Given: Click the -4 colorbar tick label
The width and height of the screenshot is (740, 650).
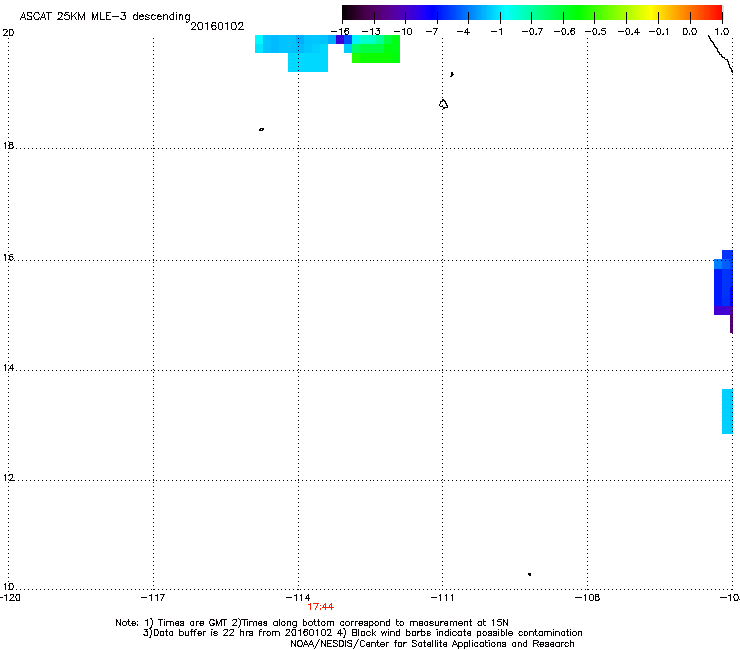Looking at the screenshot, I should tap(463, 32).
